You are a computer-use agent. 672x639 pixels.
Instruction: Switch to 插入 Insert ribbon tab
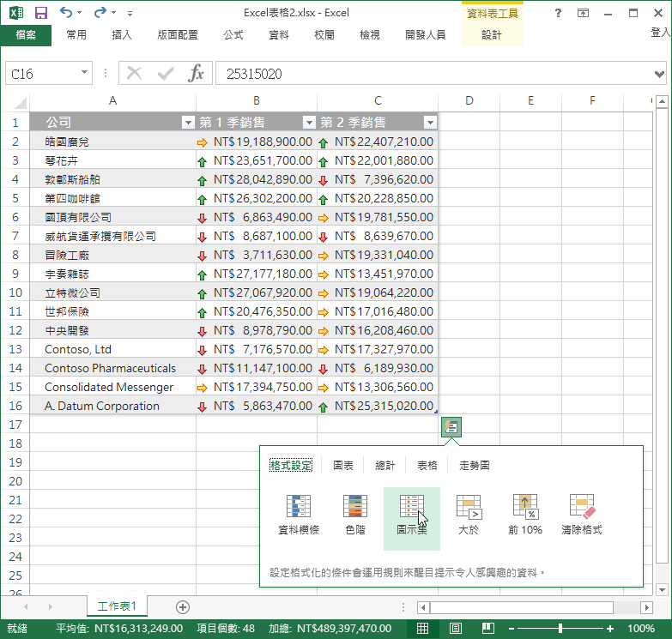click(122, 35)
